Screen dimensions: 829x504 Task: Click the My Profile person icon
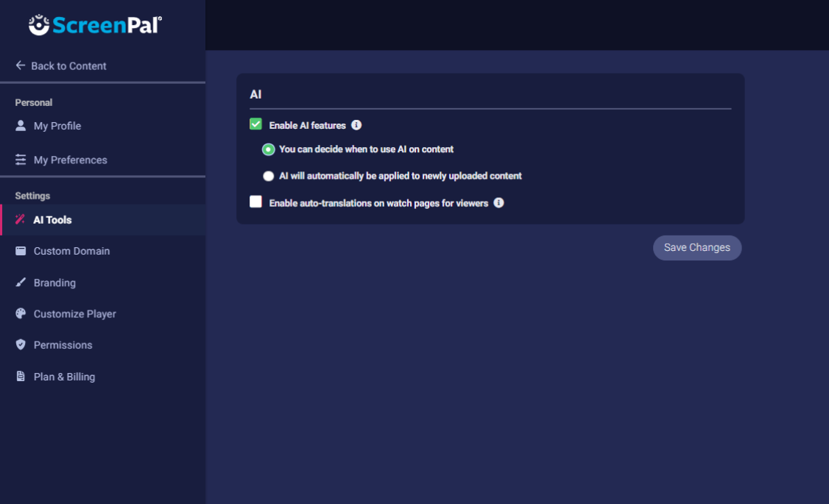[21, 126]
